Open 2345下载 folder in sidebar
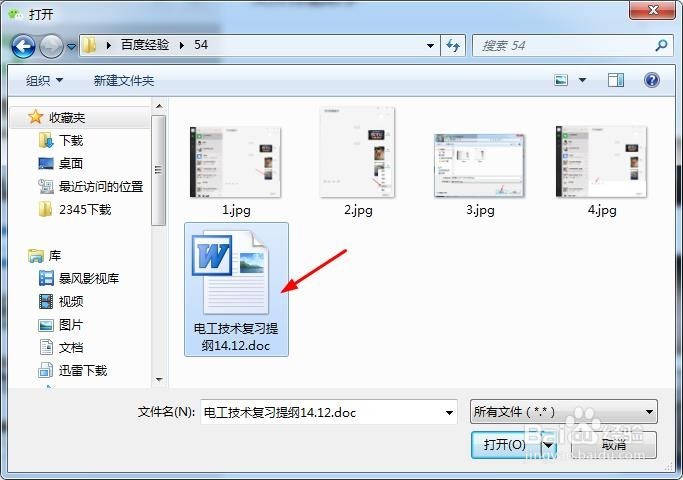 85,210
